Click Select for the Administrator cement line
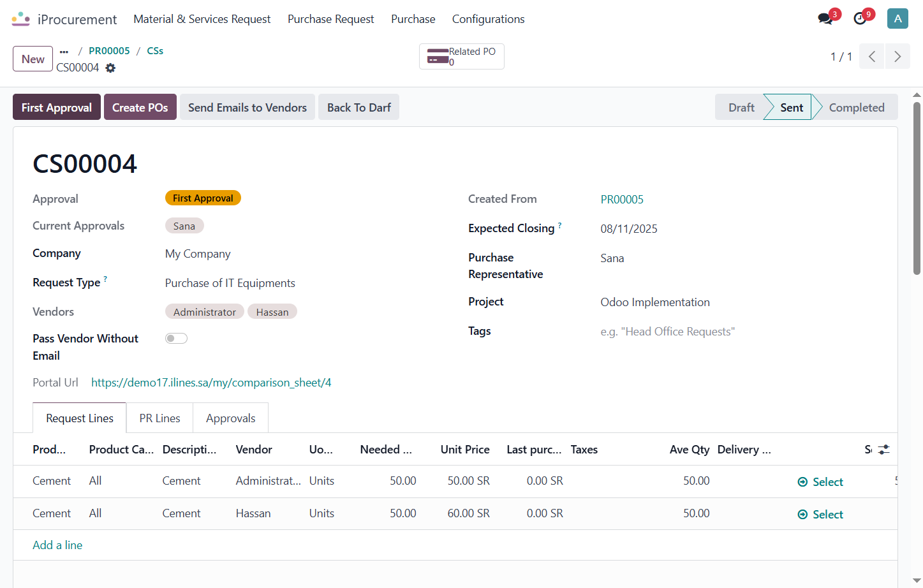923x588 pixels. click(820, 482)
